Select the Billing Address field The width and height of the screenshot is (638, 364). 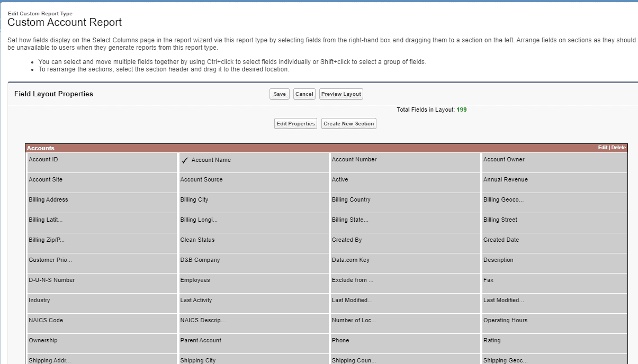(103, 203)
